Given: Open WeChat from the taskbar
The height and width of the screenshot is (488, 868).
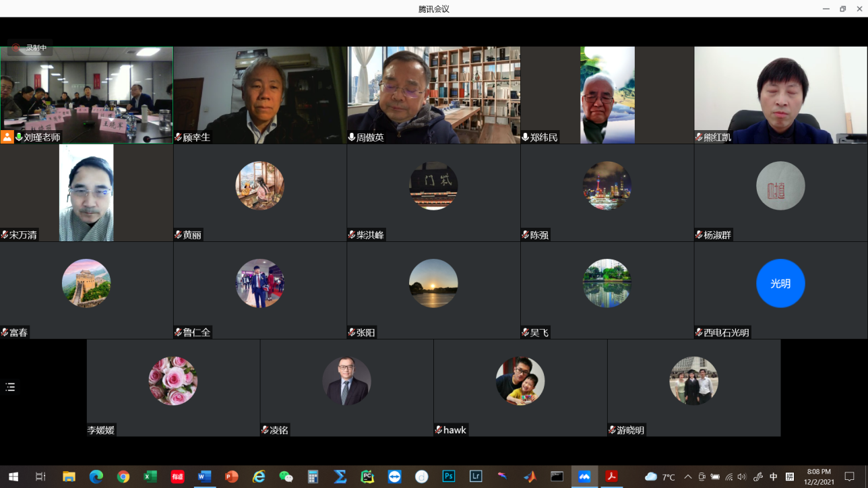Looking at the screenshot, I should click(x=286, y=477).
